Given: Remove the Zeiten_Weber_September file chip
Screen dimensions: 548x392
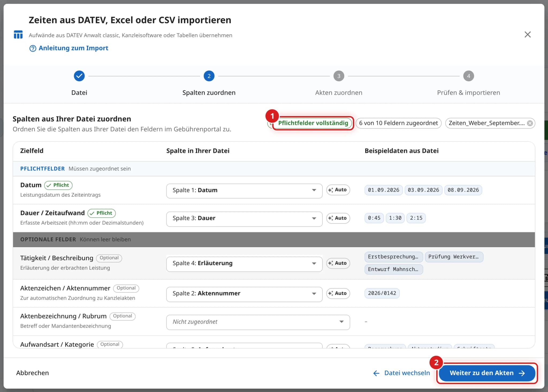Looking at the screenshot, I should coord(530,123).
